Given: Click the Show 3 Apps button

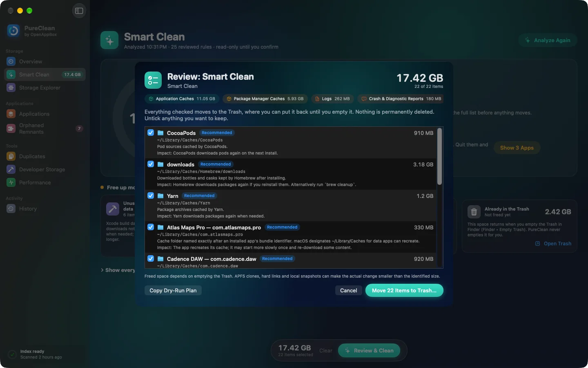Looking at the screenshot, I should click(517, 148).
